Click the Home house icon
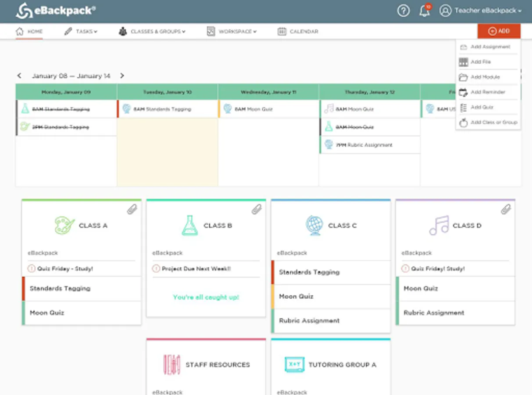The image size is (532, 395). coord(19,32)
